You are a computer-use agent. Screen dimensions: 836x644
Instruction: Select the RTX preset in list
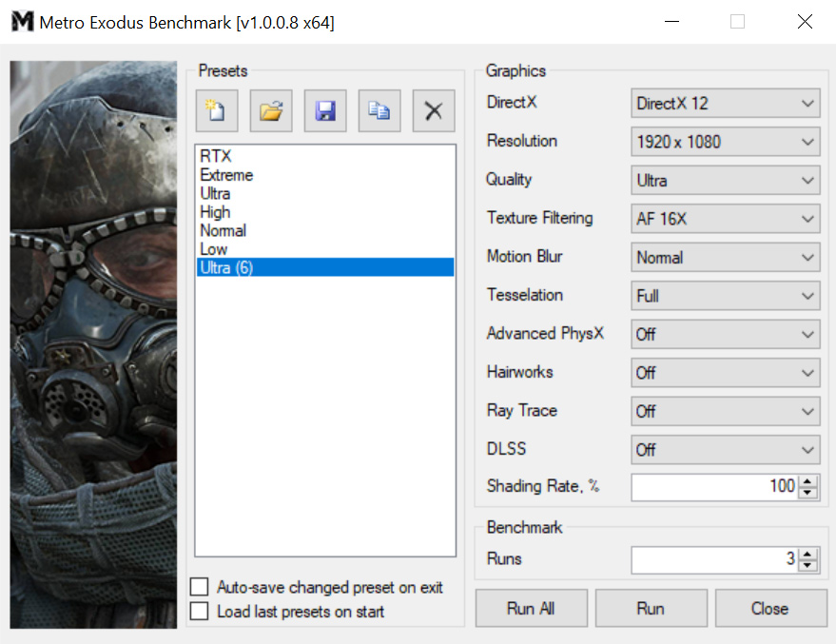click(x=216, y=156)
